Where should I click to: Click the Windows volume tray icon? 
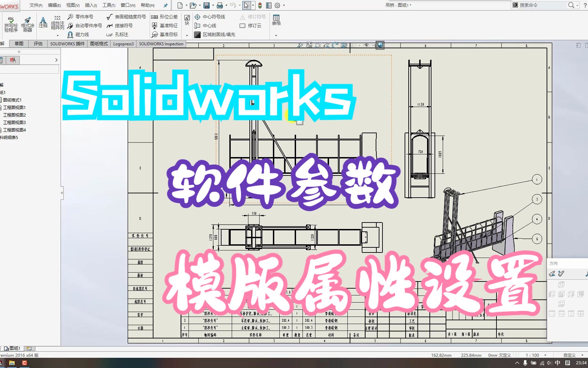pos(549,363)
